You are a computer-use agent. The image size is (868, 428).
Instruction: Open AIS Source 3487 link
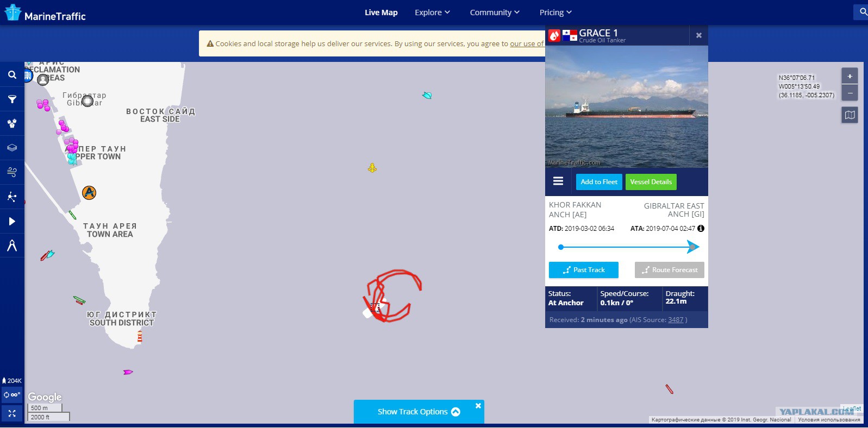coord(676,320)
